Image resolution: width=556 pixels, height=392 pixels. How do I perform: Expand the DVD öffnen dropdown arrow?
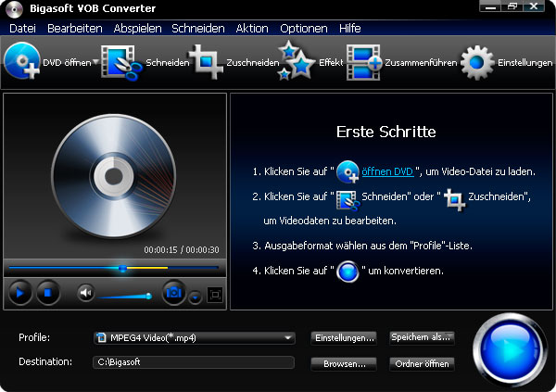click(x=95, y=62)
